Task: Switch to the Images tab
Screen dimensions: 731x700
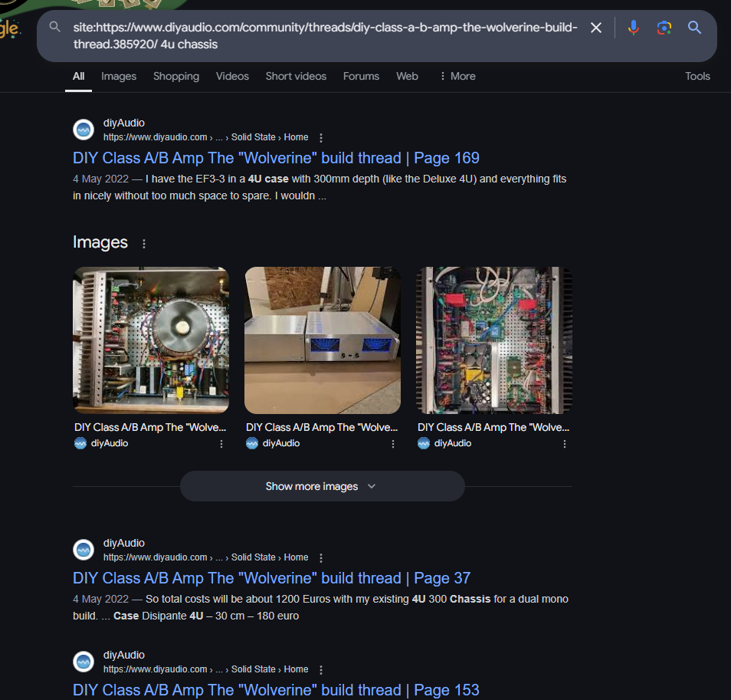Action: 119,76
